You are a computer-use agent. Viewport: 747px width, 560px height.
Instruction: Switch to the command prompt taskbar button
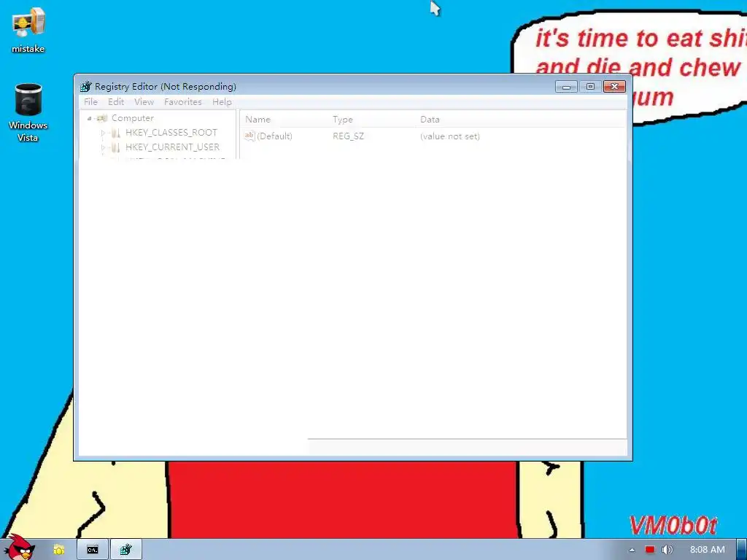[x=93, y=550]
